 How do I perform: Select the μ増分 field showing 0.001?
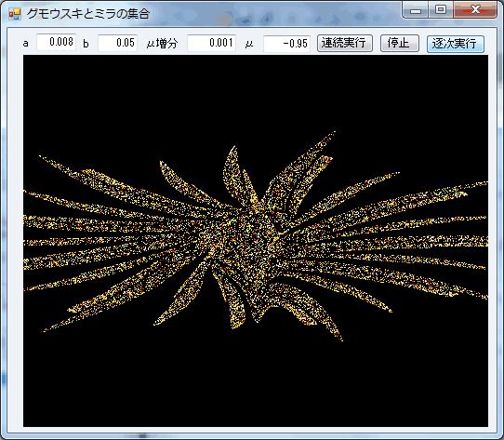point(211,43)
